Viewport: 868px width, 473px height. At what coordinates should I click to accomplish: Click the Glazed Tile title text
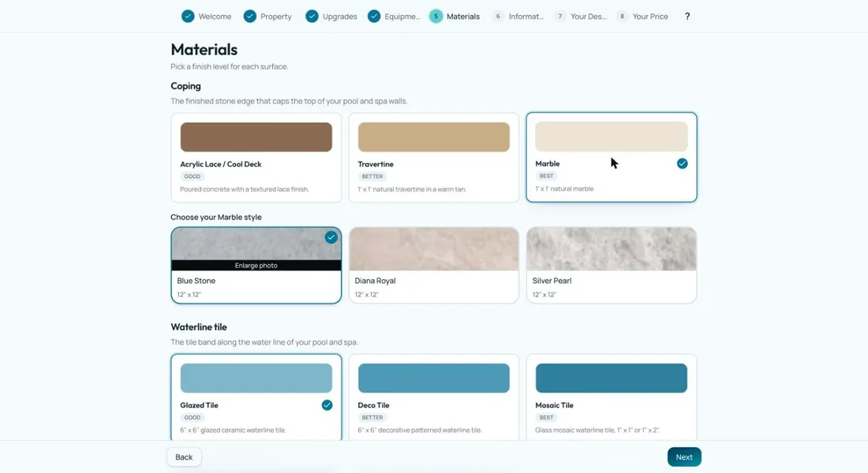(x=200, y=405)
